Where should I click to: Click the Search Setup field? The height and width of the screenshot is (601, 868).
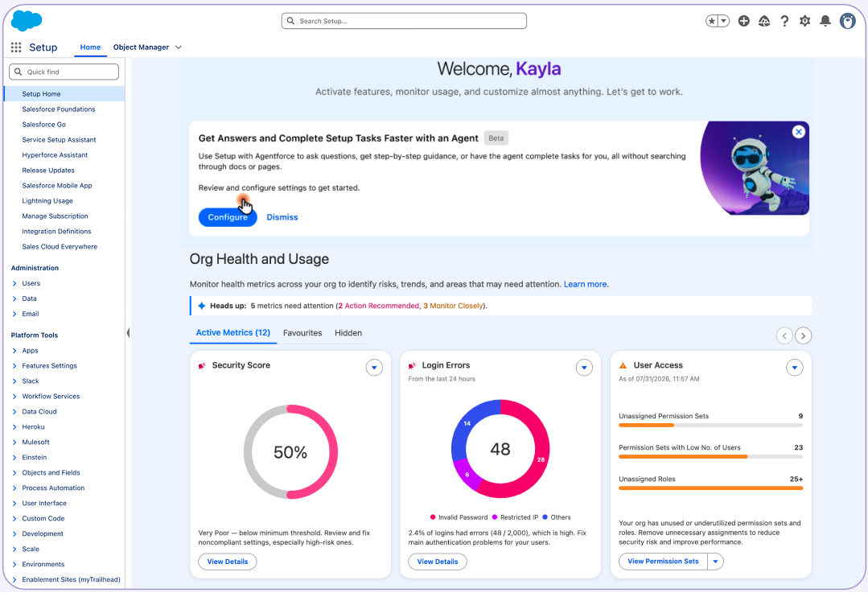pos(404,21)
